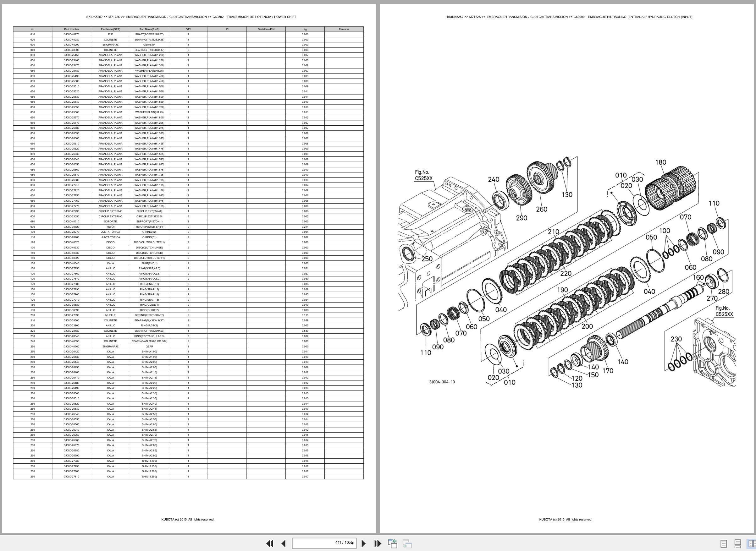
Task: Click SUPPORT(PISTON,1) row name
Action: pyautogui.click(x=149, y=221)
